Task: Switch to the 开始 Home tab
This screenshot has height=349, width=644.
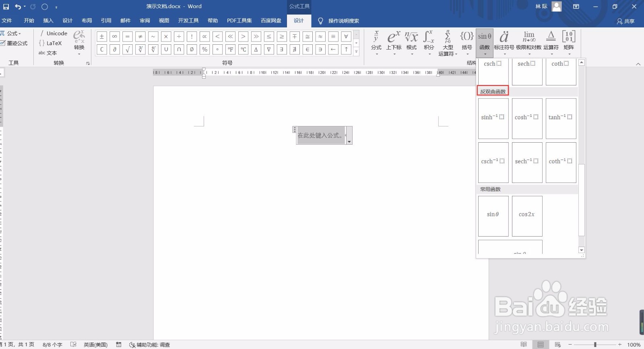Action: (x=29, y=21)
